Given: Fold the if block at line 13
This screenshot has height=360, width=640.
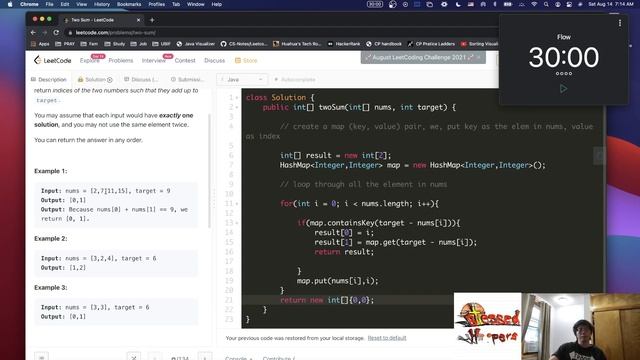Looking at the screenshot, I should 237,223.
